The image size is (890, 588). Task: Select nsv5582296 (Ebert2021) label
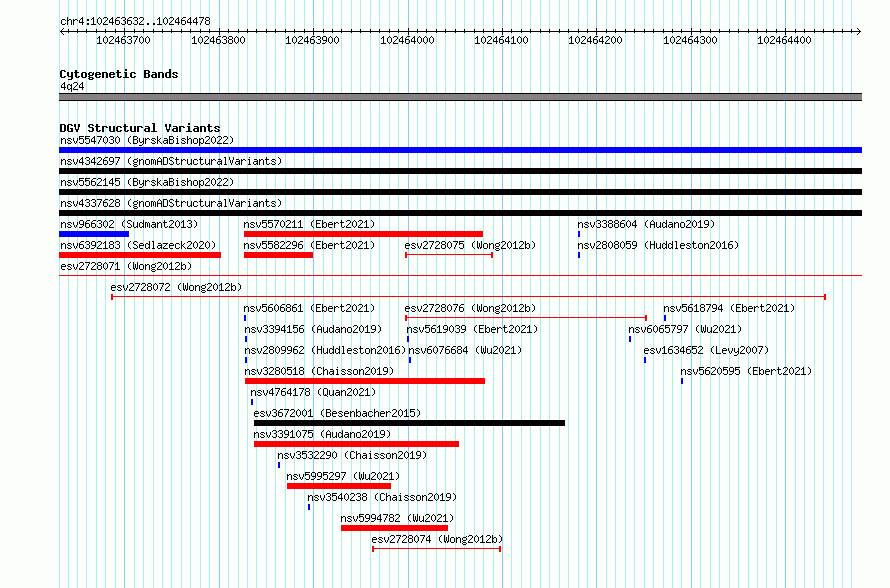(x=309, y=245)
